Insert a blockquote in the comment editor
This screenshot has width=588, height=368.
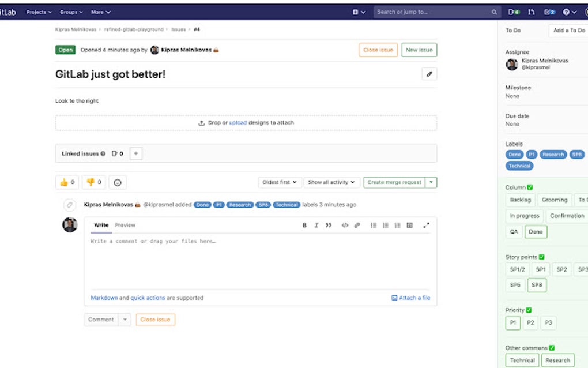(x=329, y=225)
